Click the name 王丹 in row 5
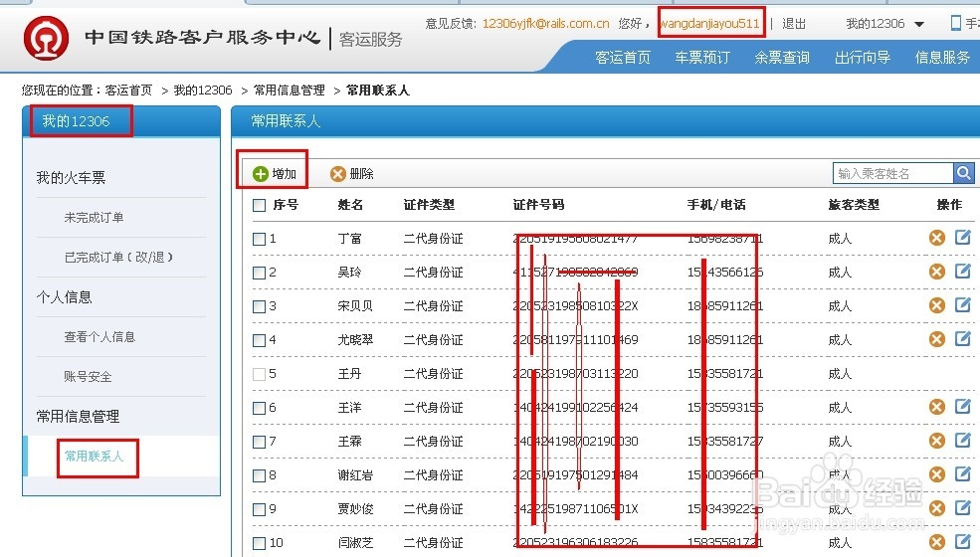 349,374
